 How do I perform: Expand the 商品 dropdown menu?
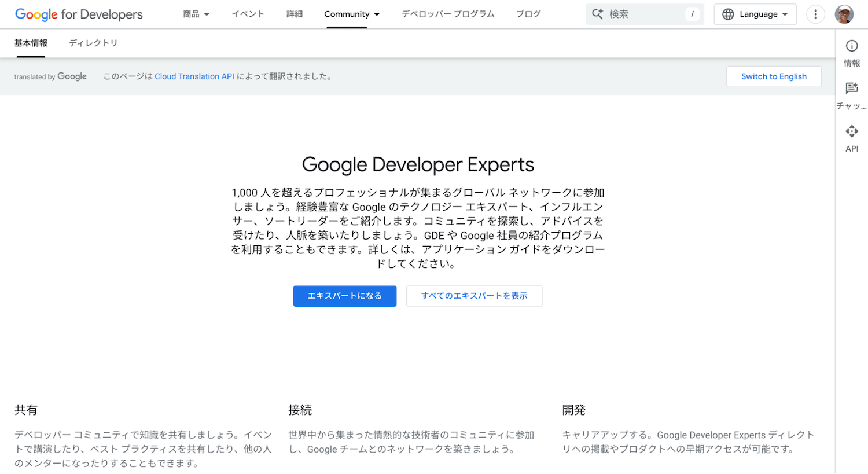click(x=196, y=14)
